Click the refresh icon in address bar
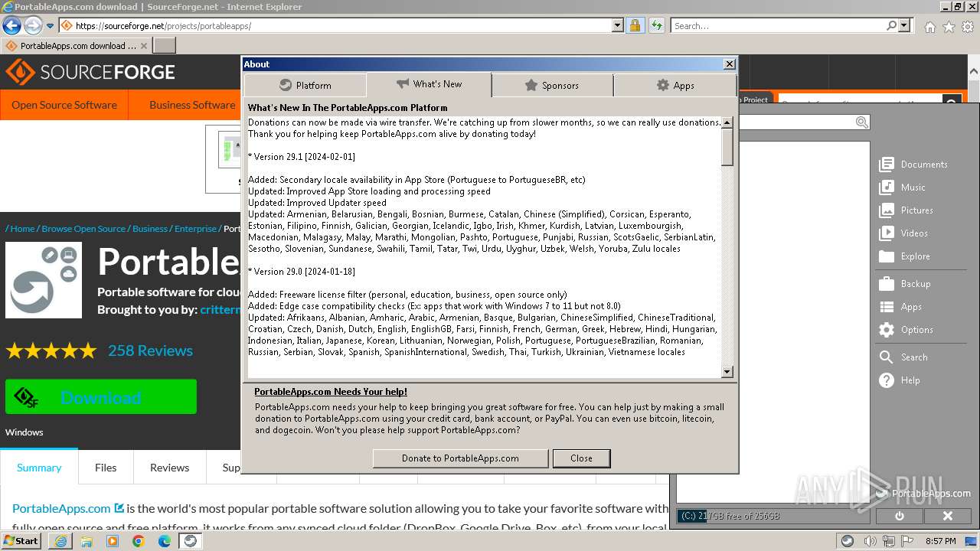This screenshot has width=980, height=551. (x=656, y=25)
